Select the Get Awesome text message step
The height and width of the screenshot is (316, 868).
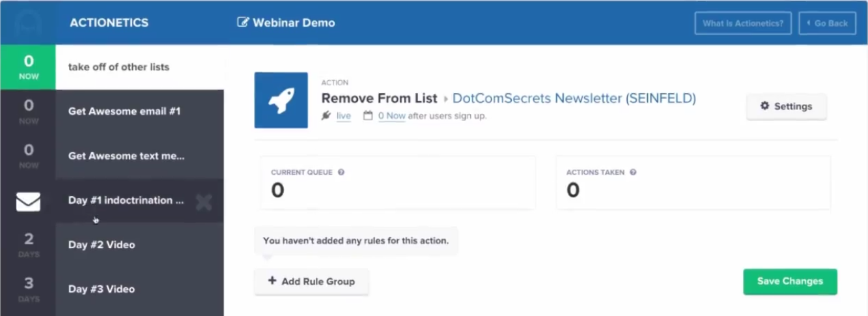pyautogui.click(x=140, y=156)
